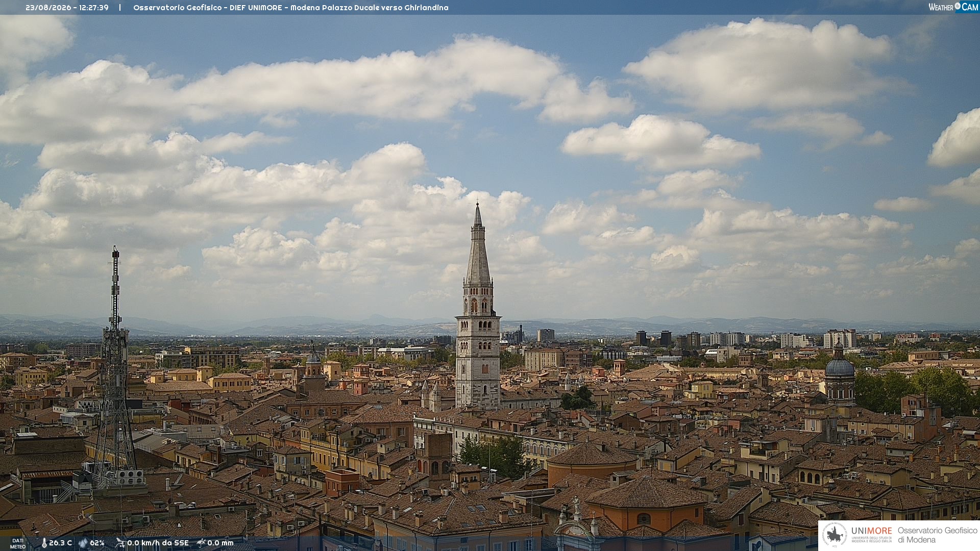Viewport: 980px width, 551px height.
Task: Click the 23/08/2026 date stamp
Action: [x=49, y=8]
